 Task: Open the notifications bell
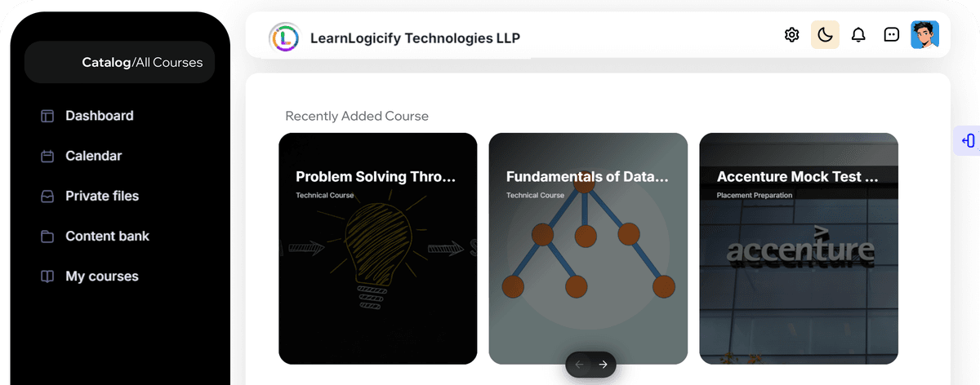[x=858, y=35]
